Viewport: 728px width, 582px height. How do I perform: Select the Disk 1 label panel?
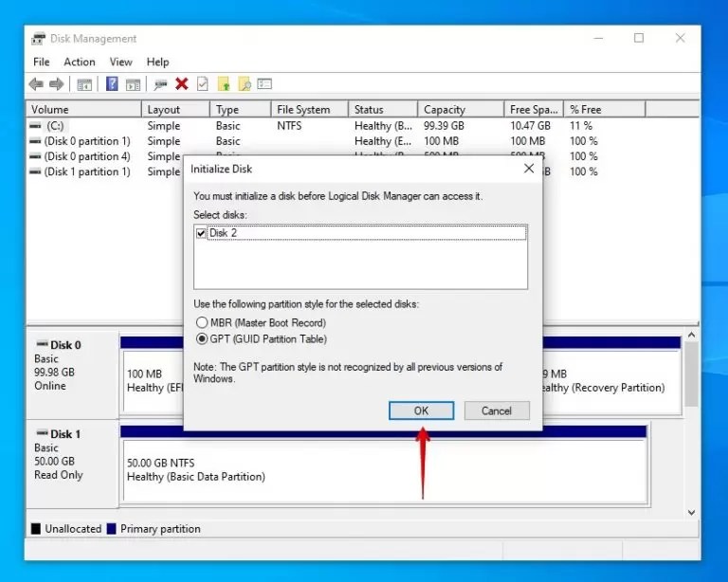pos(72,463)
